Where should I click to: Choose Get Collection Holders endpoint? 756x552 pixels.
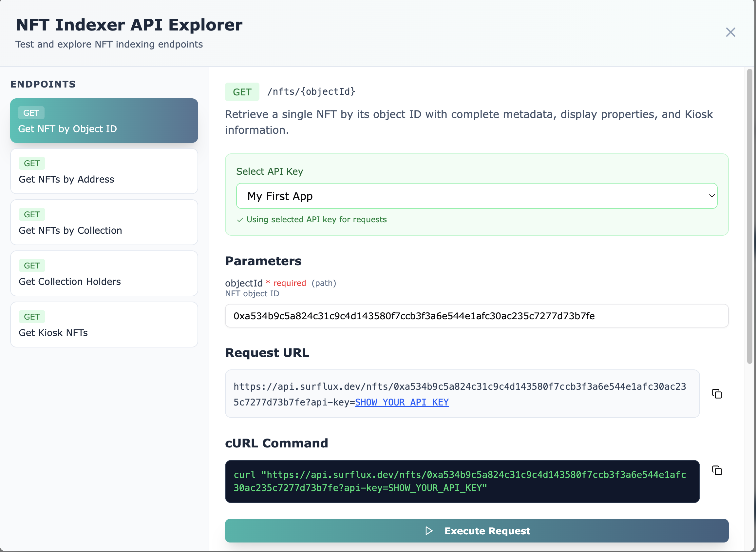[x=104, y=274]
